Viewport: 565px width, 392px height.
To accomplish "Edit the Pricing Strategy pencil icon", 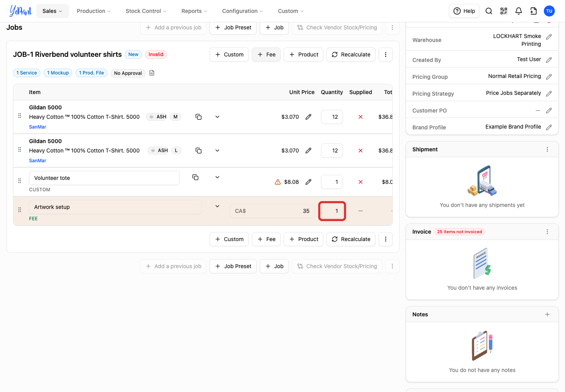I will [549, 94].
